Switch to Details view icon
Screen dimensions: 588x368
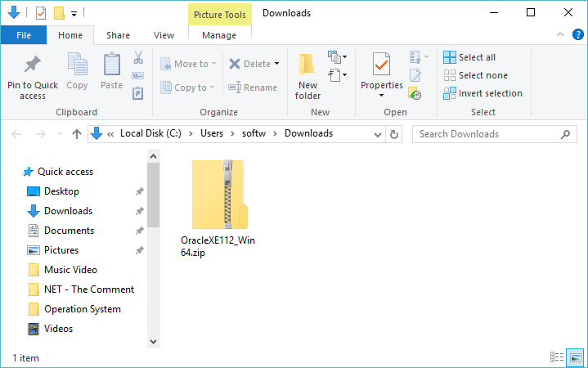point(557,357)
